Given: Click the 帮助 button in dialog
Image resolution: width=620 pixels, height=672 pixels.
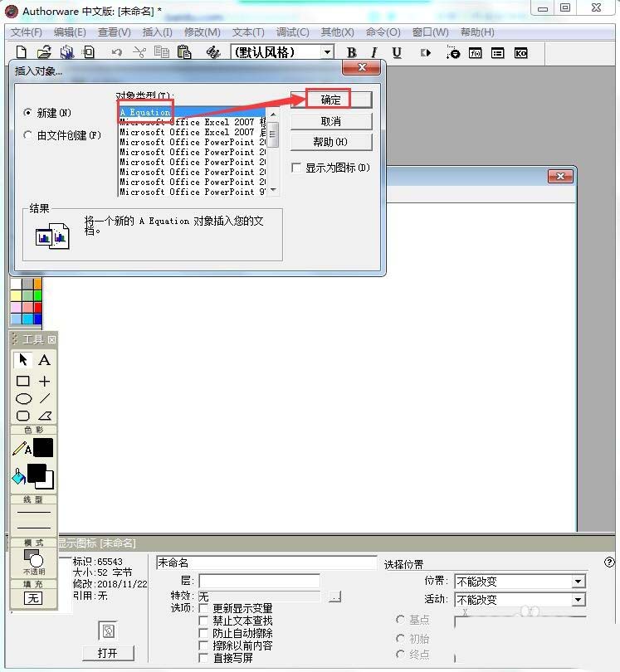Looking at the screenshot, I should coord(331,142).
